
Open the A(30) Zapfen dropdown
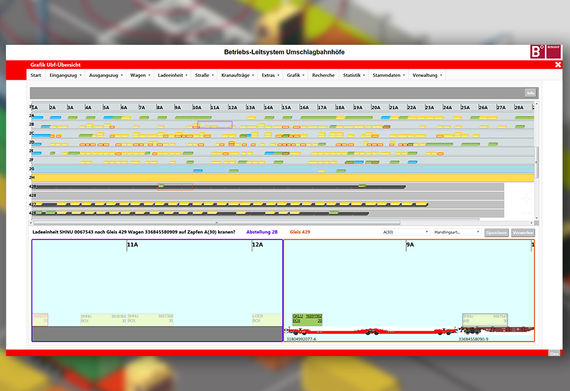click(x=406, y=232)
